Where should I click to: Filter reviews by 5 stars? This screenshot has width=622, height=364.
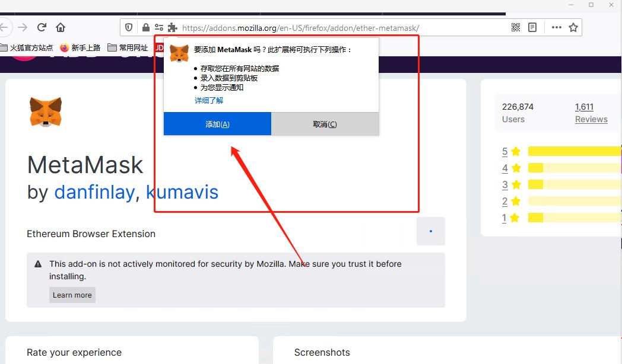tap(511, 151)
